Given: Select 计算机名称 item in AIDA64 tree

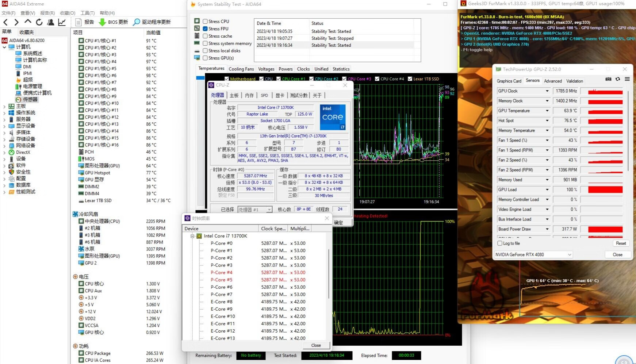Looking at the screenshot, I should click(x=31, y=60).
